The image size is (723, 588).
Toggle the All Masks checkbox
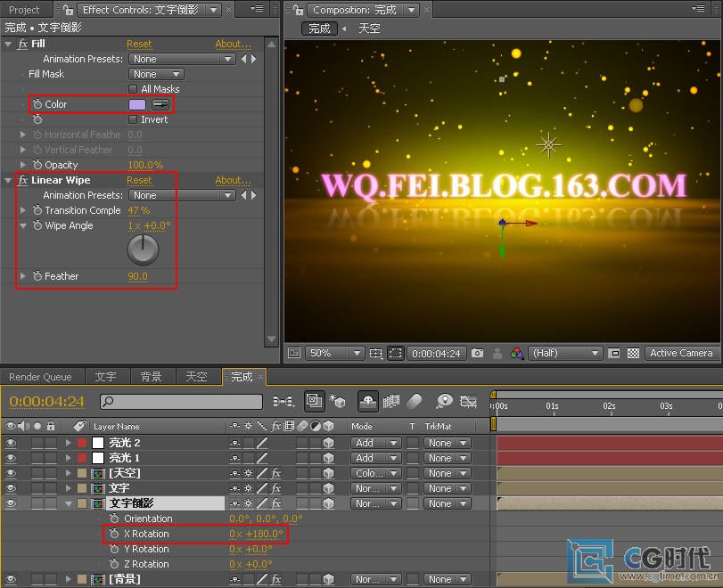tap(133, 89)
